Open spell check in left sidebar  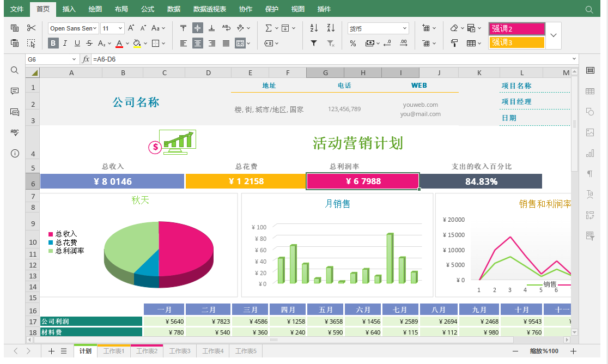click(14, 132)
